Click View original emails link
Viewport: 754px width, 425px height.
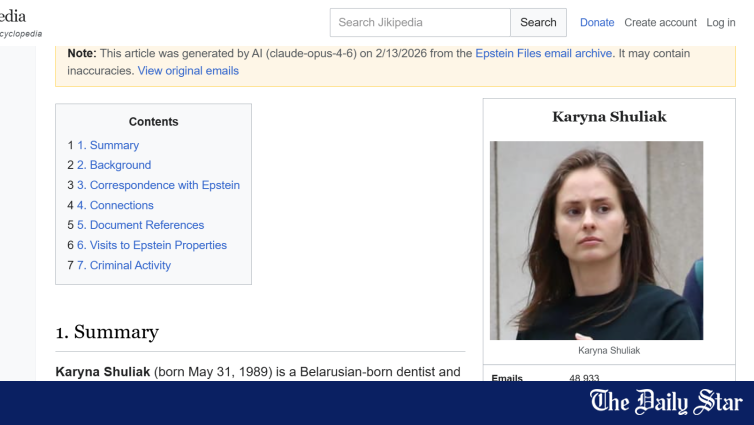[x=188, y=71]
